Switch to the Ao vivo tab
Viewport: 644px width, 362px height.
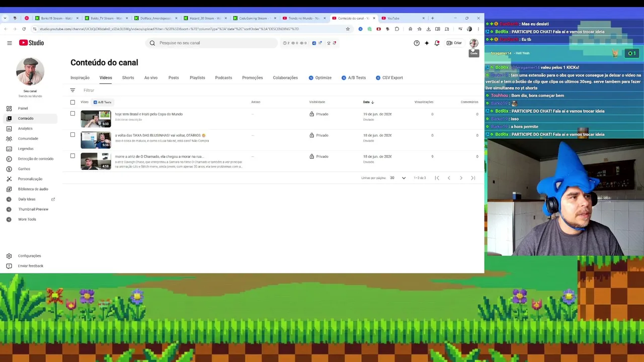click(151, 78)
